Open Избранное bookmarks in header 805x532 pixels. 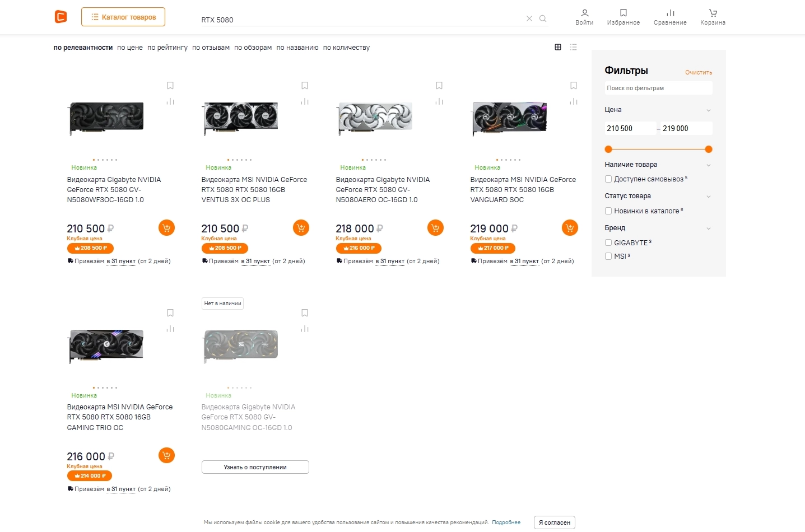point(623,17)
